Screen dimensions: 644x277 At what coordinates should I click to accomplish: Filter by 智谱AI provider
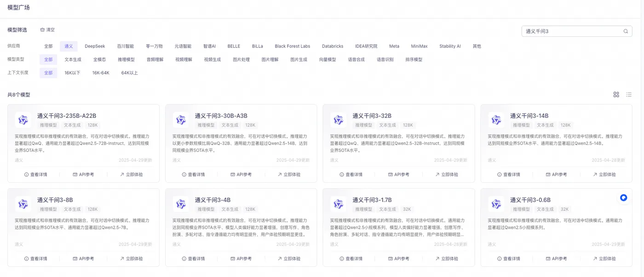point(209,46)
